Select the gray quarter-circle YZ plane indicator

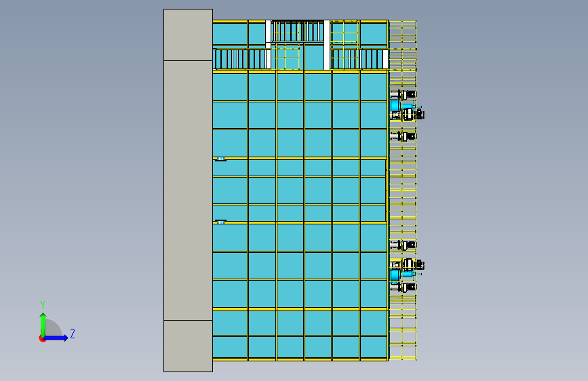click(52, 328)
